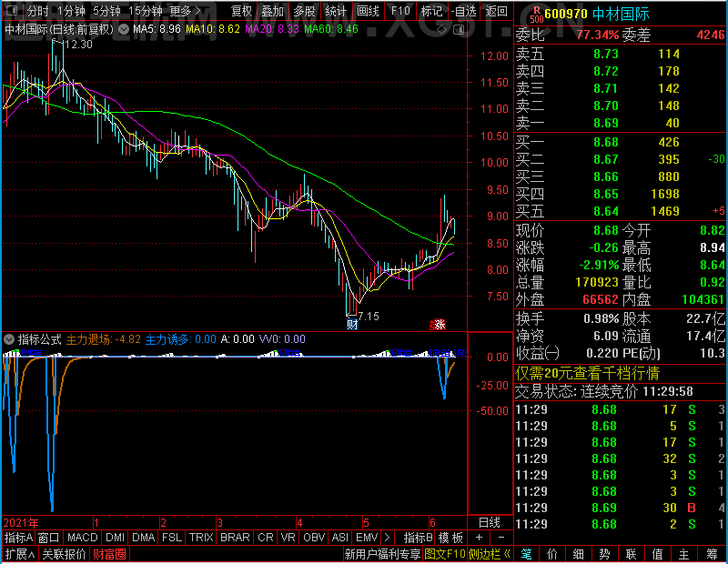The image size is (728, 564).
Task: Remove stock via -自选 button
Action: point(463,11)
